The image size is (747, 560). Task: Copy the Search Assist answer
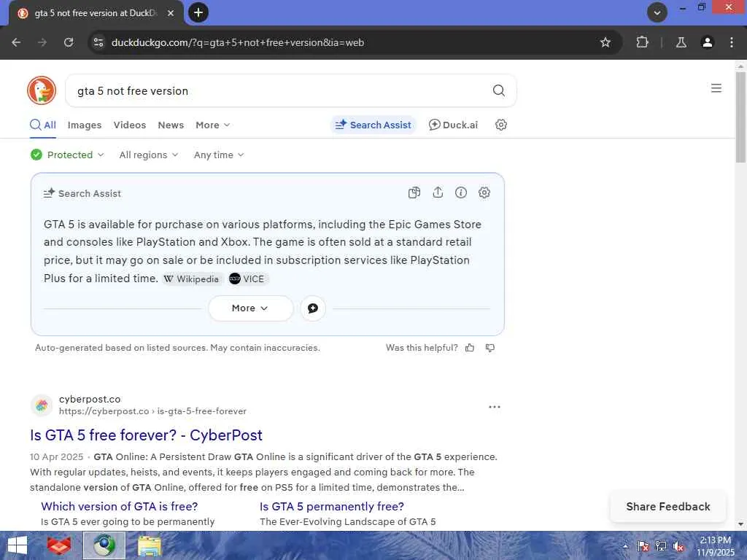414,192
